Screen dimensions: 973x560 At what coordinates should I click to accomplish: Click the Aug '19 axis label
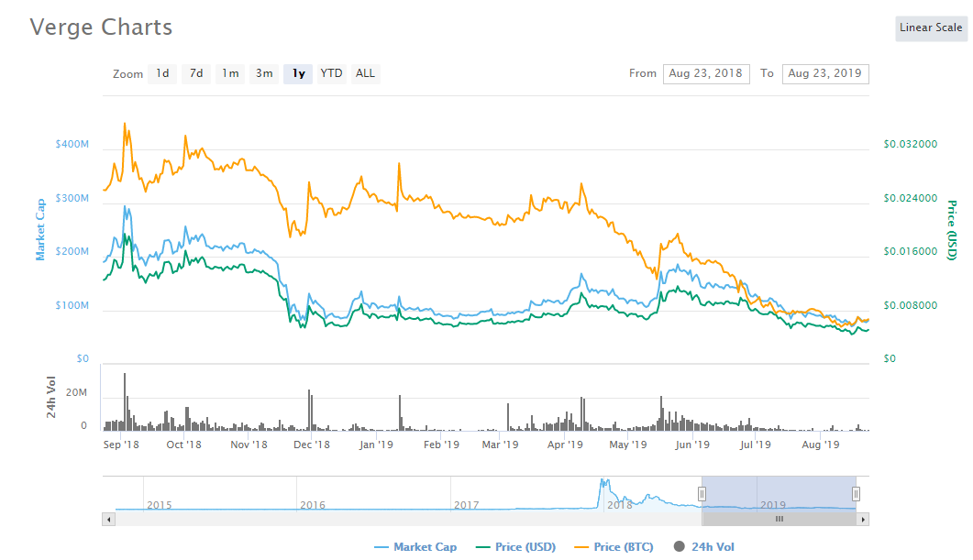point(821,445)
